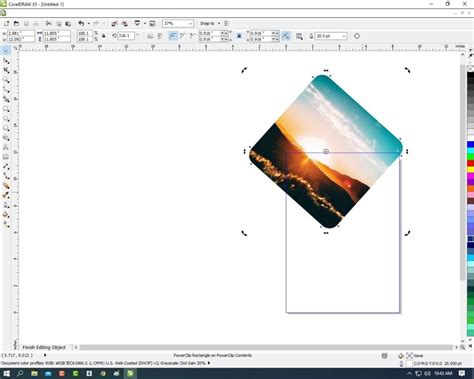Enable the Scalloped Corner option

point(183,36)
